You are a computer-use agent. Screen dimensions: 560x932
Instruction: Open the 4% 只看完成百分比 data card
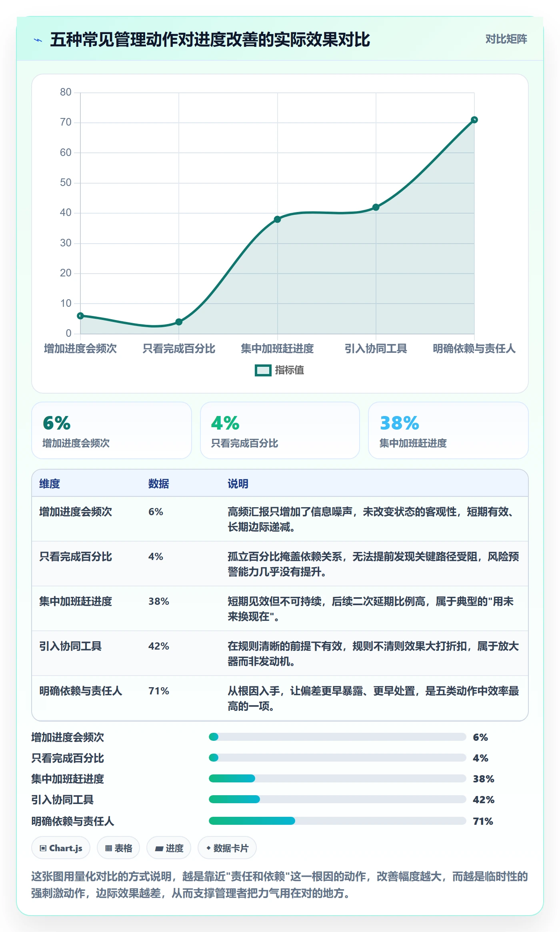(x=280, y=430)
